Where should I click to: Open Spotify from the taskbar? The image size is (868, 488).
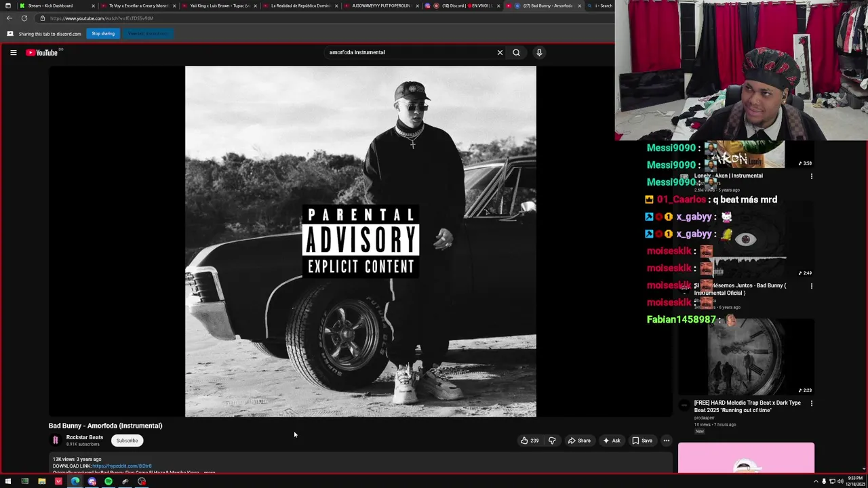108,482
